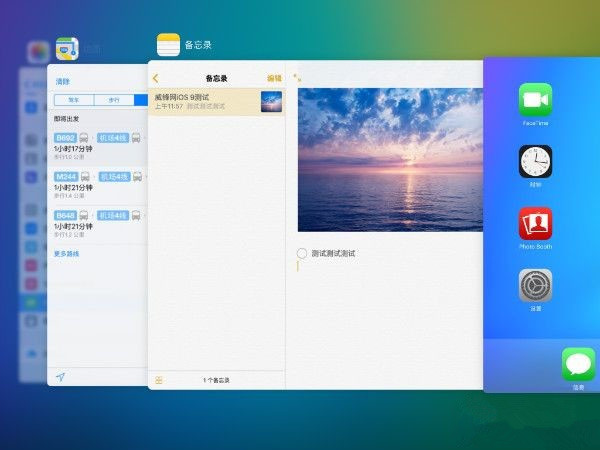The width and height of the screenshot is (600, 450).
Task: Tap the 即将出发 header in Maps
Action: pyautogui.click(x=66, y=119)
